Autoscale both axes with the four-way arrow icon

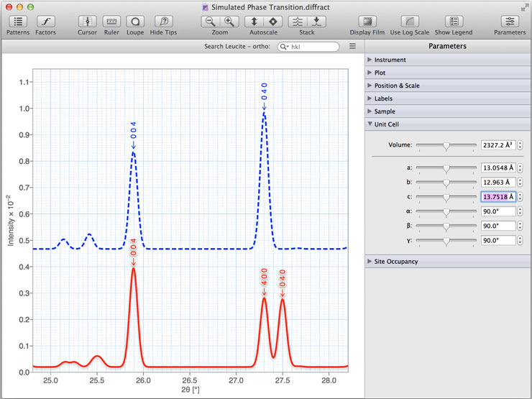pyautogui.click(x=272, y=22)
